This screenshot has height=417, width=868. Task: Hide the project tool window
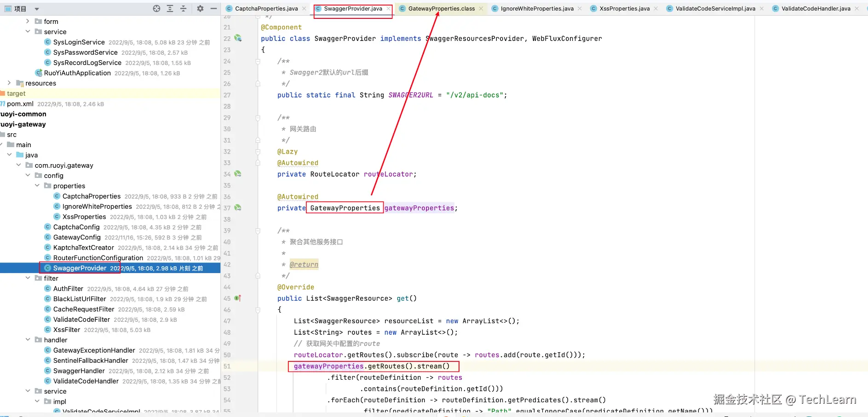pyautogui.click(x=213, y=9)
